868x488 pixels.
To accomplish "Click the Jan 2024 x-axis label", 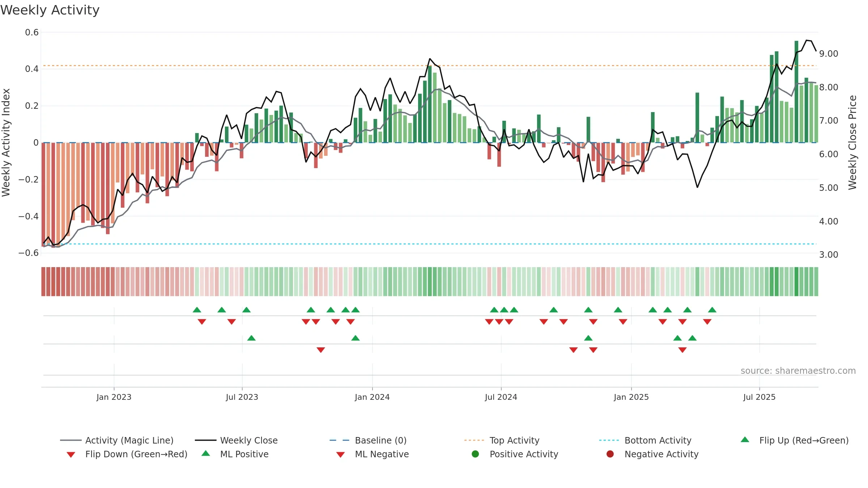I will pyautogui.click(x=372, y=397).
